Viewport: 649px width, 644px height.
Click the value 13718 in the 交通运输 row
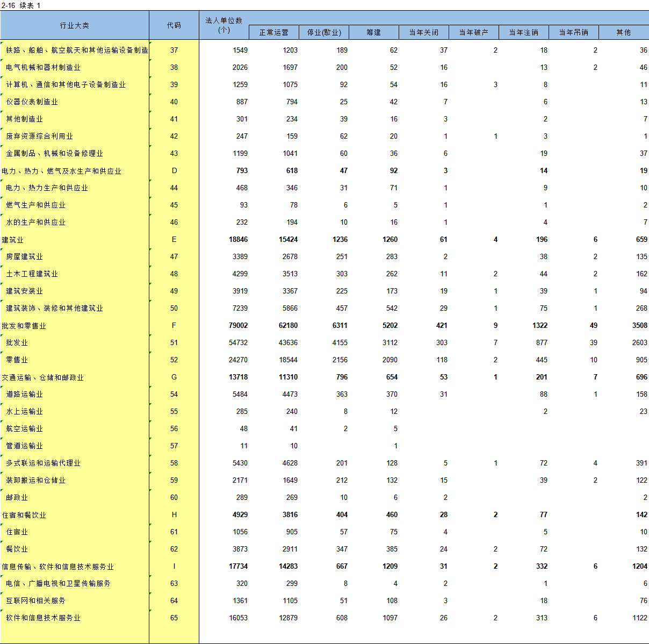[238, 377]
